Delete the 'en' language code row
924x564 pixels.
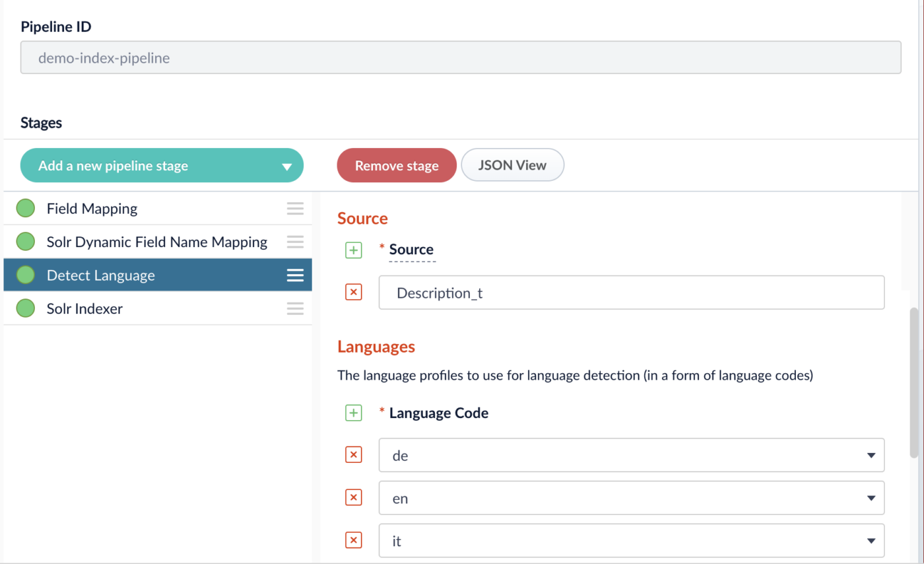coord(354,498)
